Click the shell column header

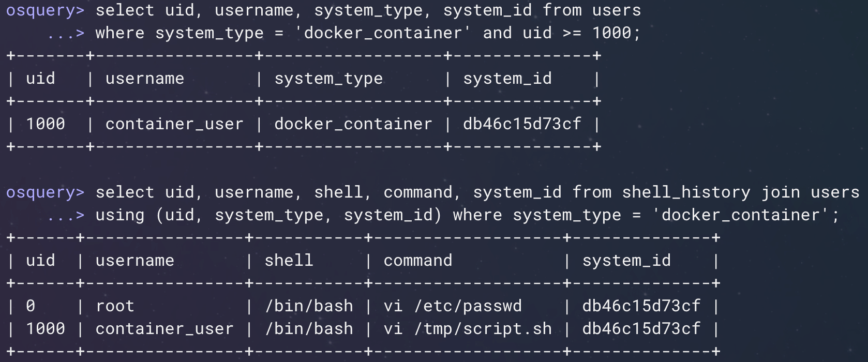coord(289,260)
